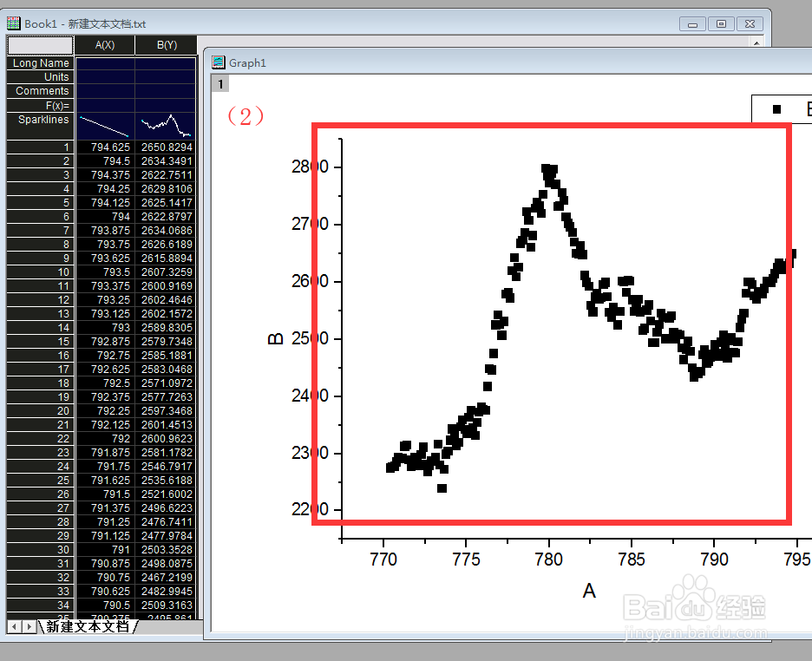Maximize the Book1 window
Viewport: 812px width, 661px height.
[x=721, y=23]
